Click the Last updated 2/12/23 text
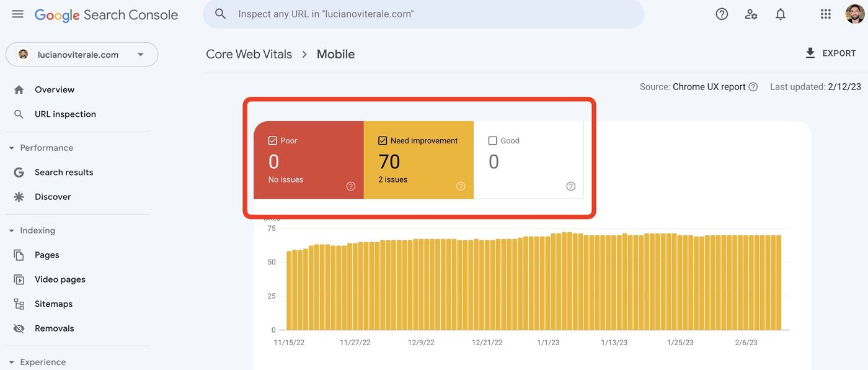 pos(815,87)
